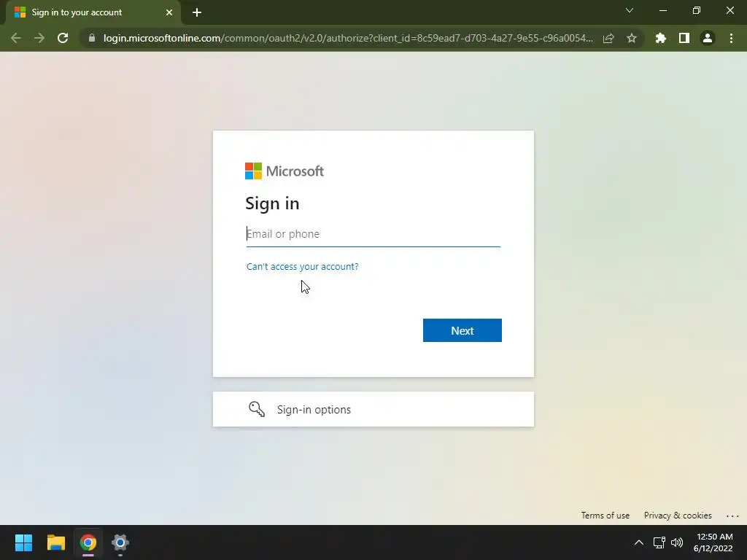747x560 pixels.
Task: Open the Terms of use link
Action: click(605, 516)
